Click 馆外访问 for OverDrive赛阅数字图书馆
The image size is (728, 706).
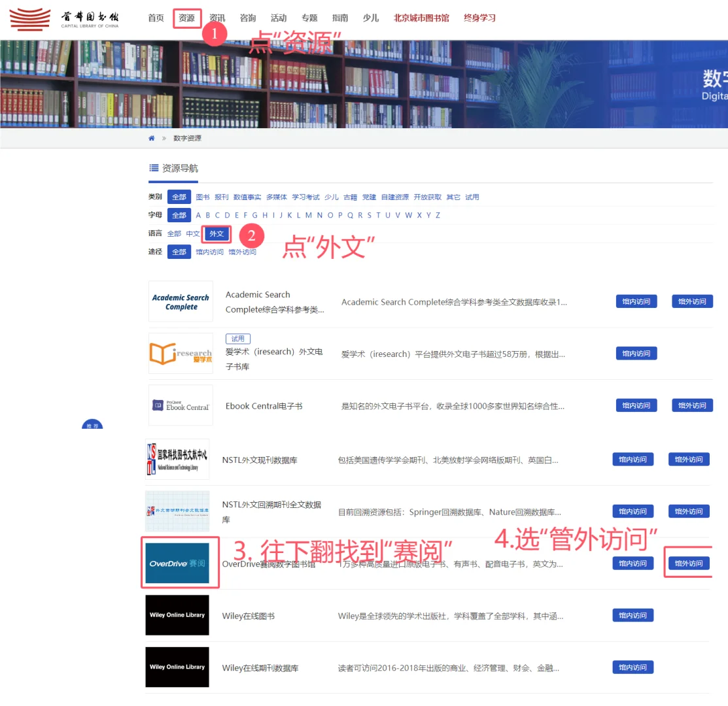click(689, 563)
